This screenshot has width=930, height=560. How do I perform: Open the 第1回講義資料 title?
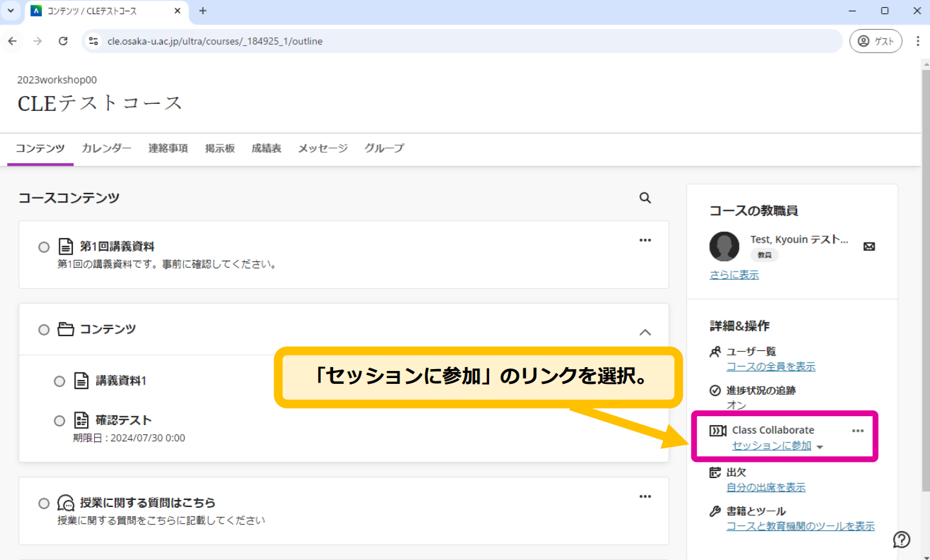tap(117, 246)
